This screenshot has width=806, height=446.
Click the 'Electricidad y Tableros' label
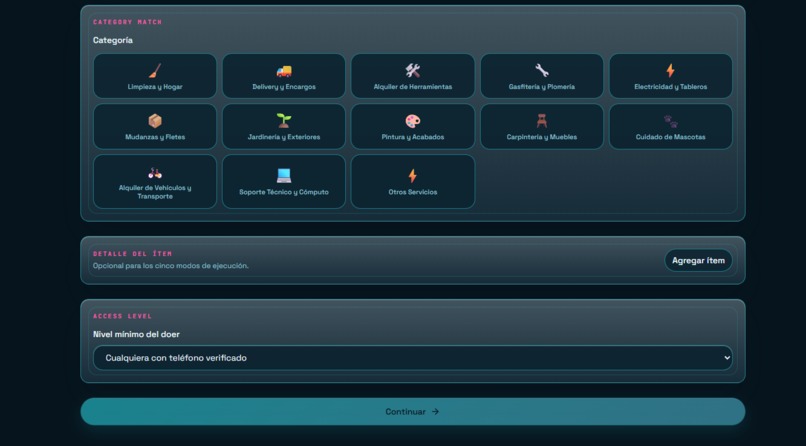pos(670,87)
